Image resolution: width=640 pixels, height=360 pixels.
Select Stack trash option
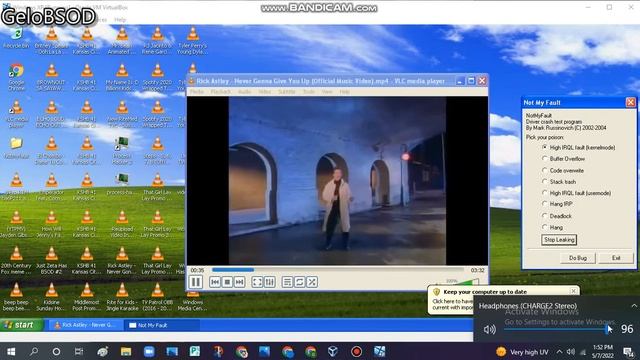coord(559,182)
